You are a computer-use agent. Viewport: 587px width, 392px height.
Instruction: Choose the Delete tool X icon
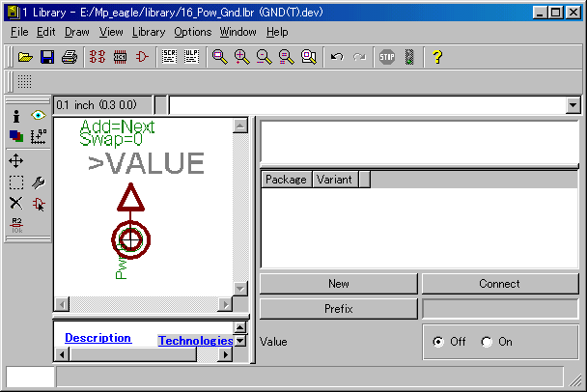(16, 203)
